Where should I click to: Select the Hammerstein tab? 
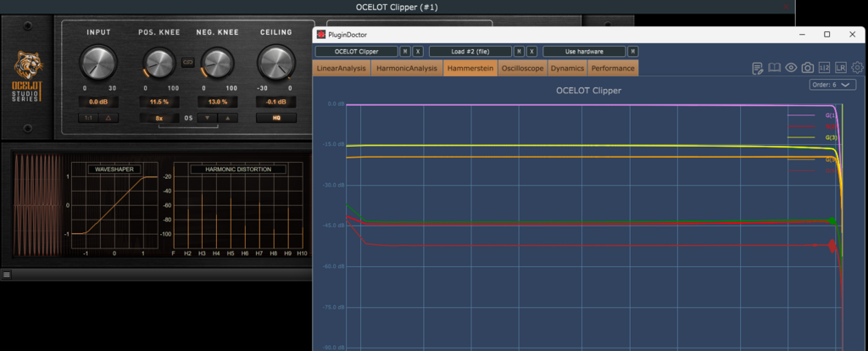pos(470,68)
